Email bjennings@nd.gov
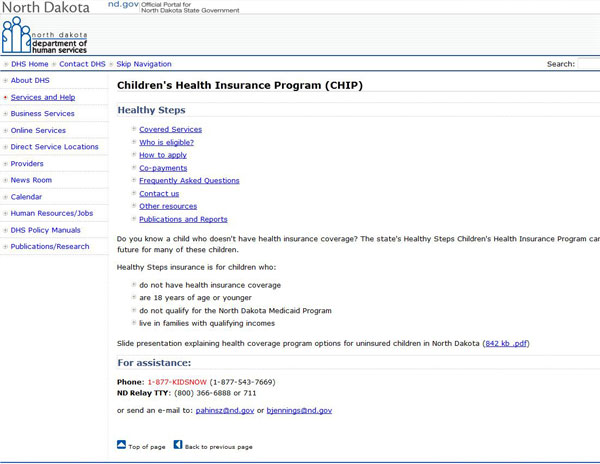The image size is (600, 464). click(299, 410)
